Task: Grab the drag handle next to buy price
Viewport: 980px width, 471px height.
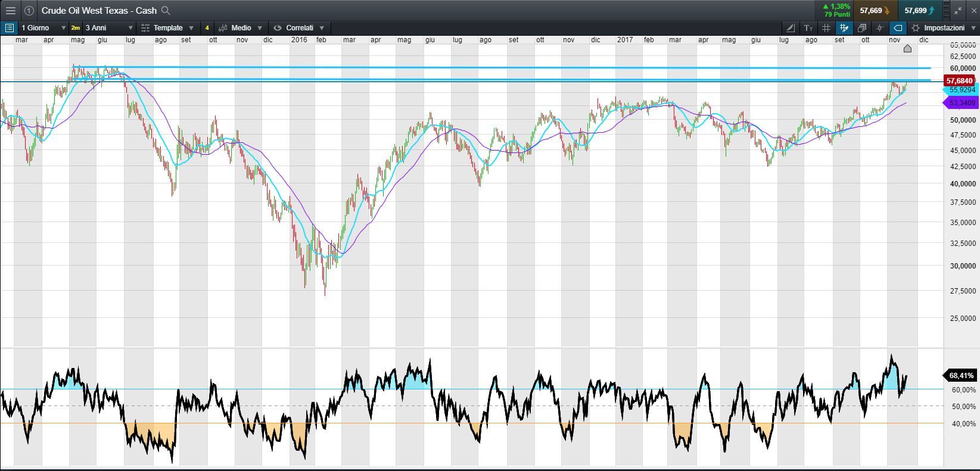Action: click(945, 10)
